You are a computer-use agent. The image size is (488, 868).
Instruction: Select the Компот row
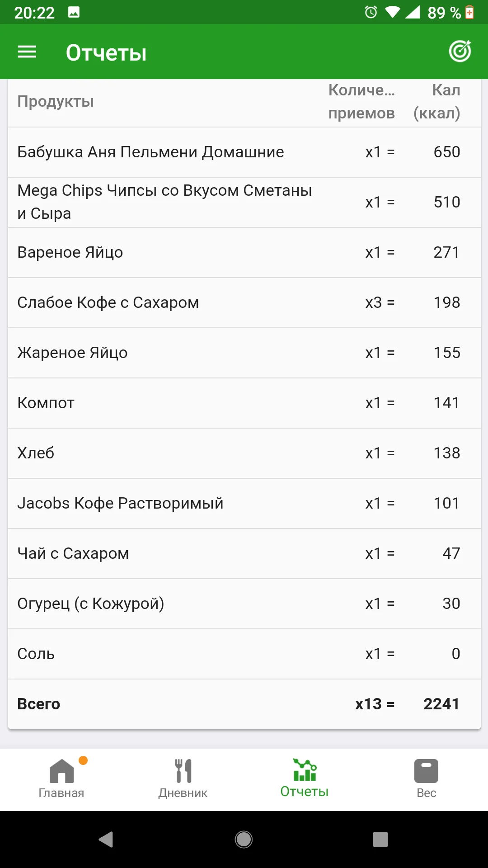tap(244, 403)
